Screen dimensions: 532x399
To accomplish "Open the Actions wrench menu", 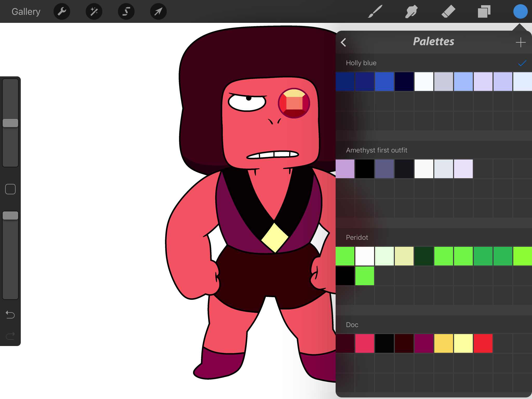I will click(x=62, y=11).
